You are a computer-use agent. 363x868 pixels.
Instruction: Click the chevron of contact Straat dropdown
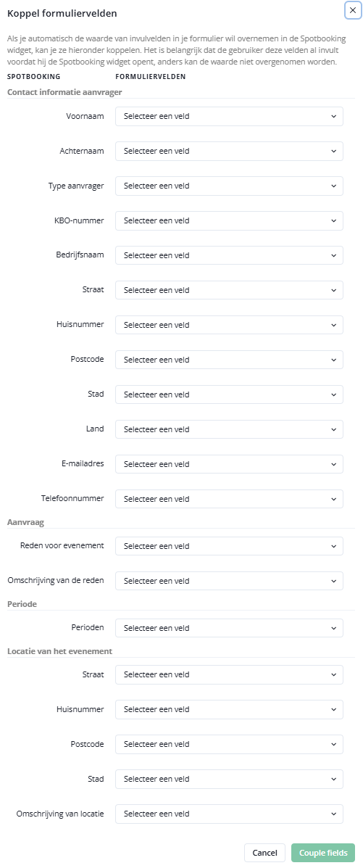[x=333, y=290]
